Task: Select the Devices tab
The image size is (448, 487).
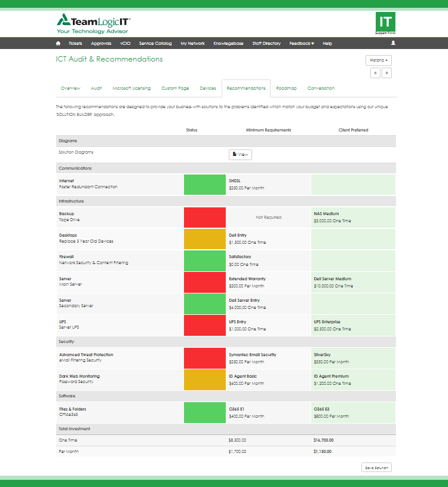Action: tap(208, 88)
